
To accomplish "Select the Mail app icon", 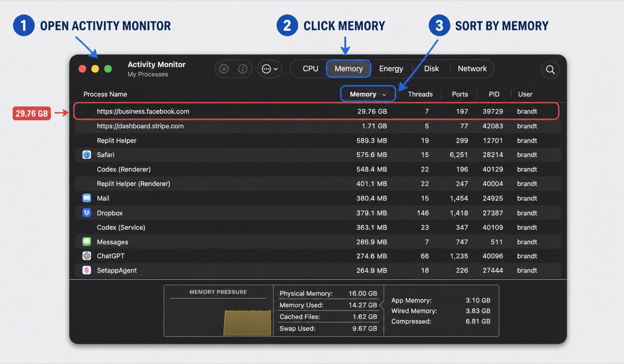I will tap(87, 198).
